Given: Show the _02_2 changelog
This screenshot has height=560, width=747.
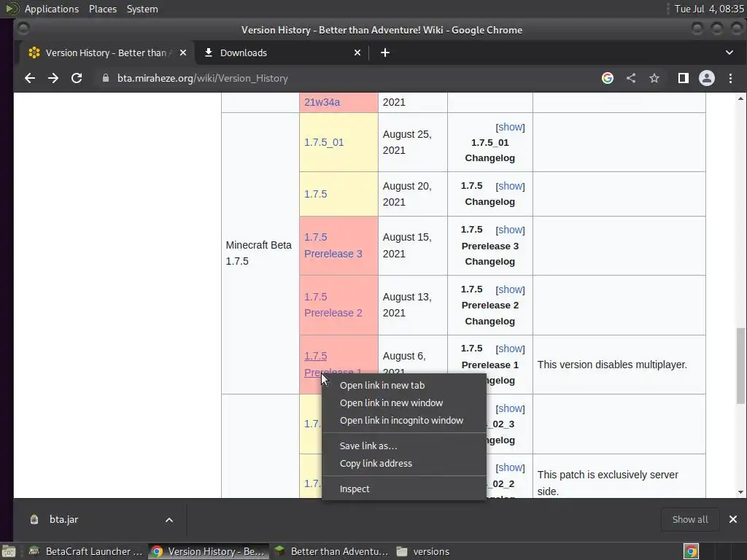Looking at the screenshot, I should (510, 467).
